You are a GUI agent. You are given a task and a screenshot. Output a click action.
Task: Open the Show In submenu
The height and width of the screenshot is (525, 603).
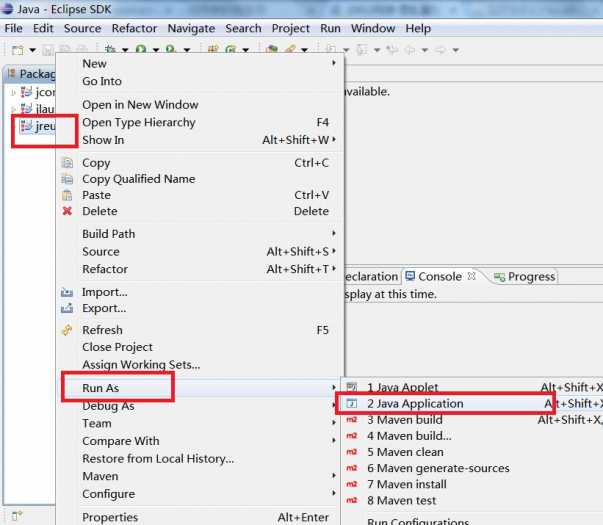(x=200, y=140)
